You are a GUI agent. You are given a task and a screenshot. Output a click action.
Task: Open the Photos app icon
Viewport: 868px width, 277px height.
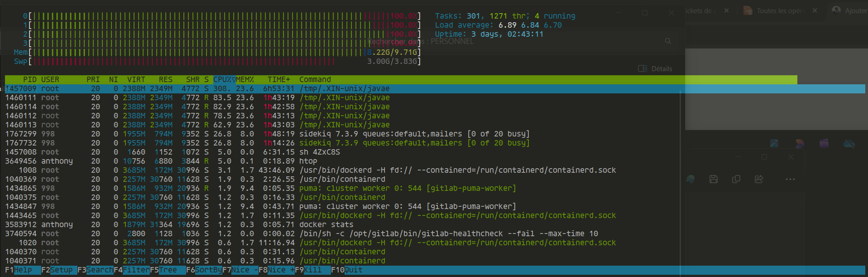(x=774, y=144)
